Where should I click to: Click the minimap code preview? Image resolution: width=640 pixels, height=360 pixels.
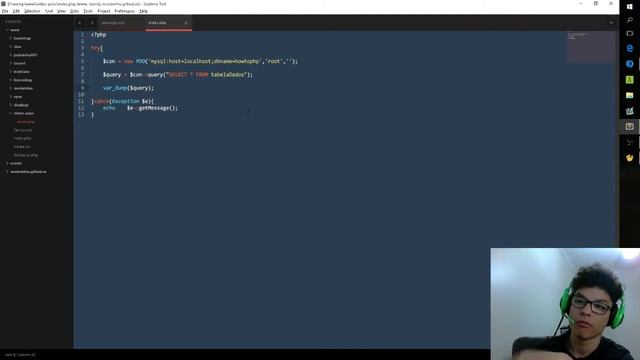pos(590,47)
